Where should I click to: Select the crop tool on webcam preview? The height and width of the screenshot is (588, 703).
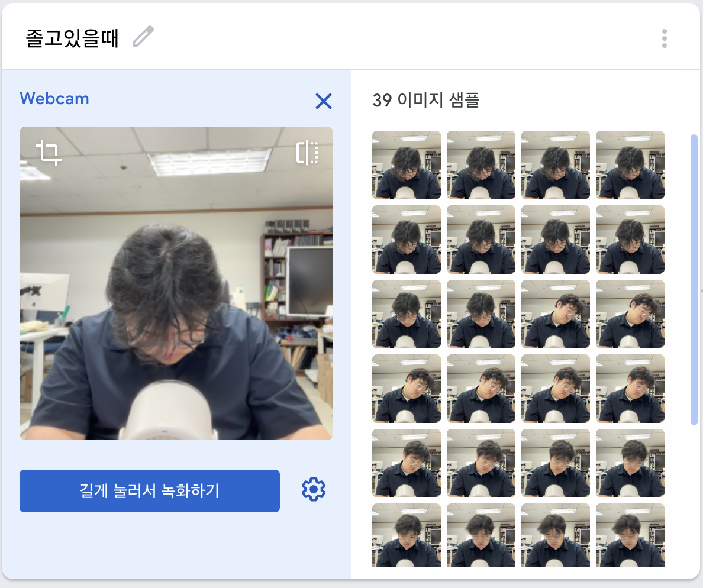click(x=49, y=153)
